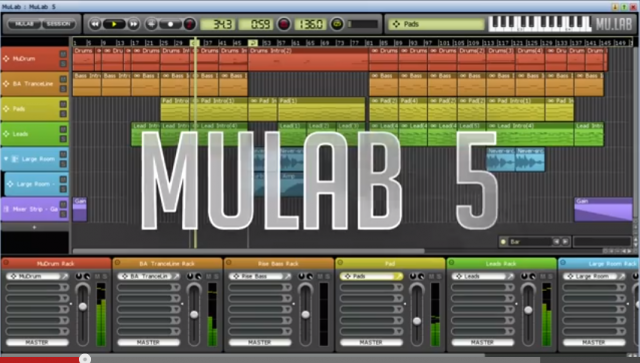Open Leads module editor arrow icon

click(510, 276)
